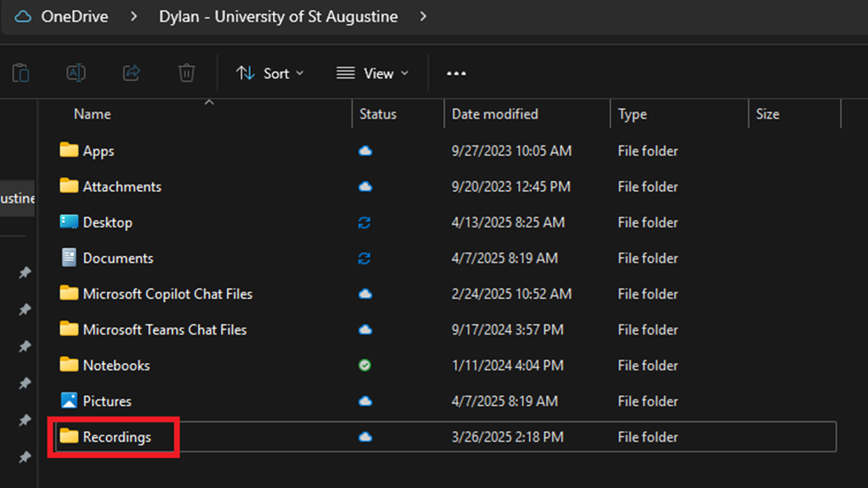Image resolution: width=868 pixels, height=488 pixels.
Task: Expand chevron after OneDrive breadcrumb
Action: (x=134, y=17)
